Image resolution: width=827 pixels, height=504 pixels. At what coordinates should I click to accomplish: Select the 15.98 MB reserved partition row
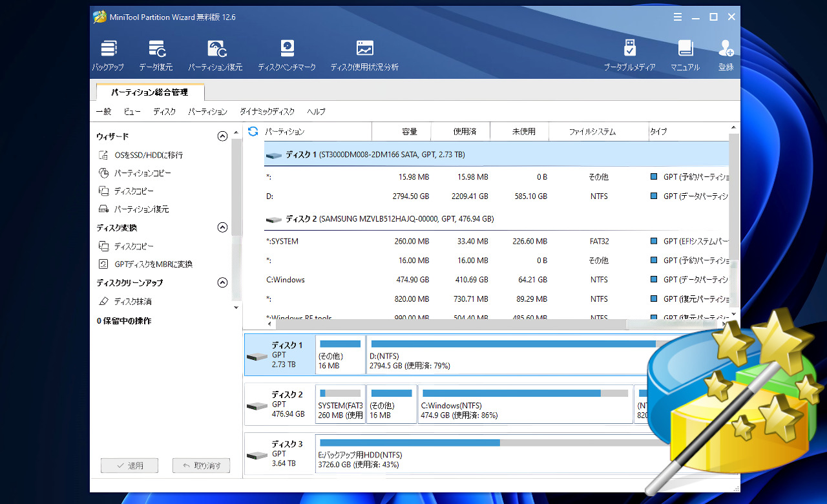click(x=497, y=176)
